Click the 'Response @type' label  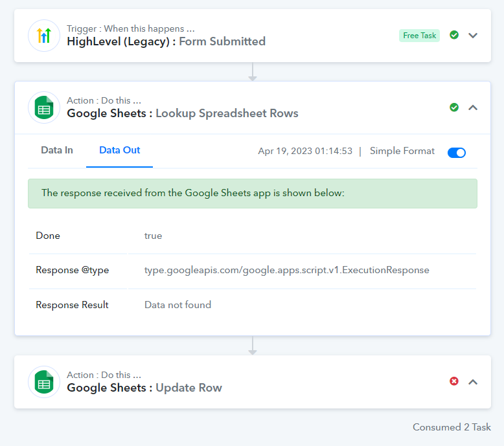click(73, 270)
